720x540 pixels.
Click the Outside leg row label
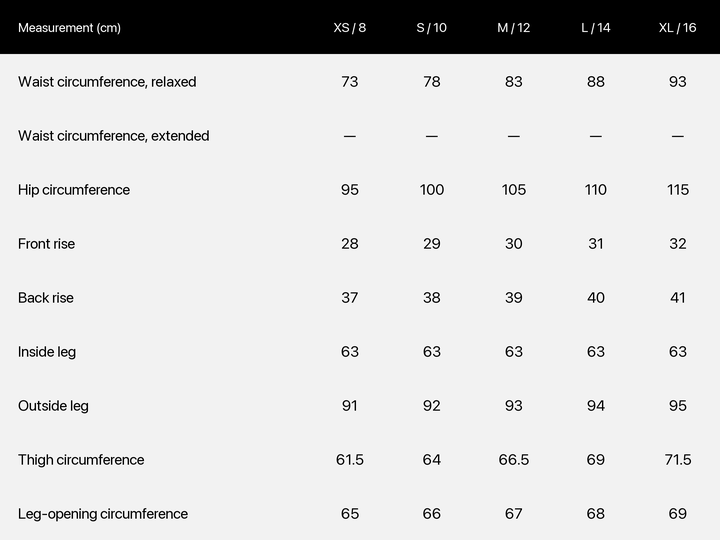[53, 406]
